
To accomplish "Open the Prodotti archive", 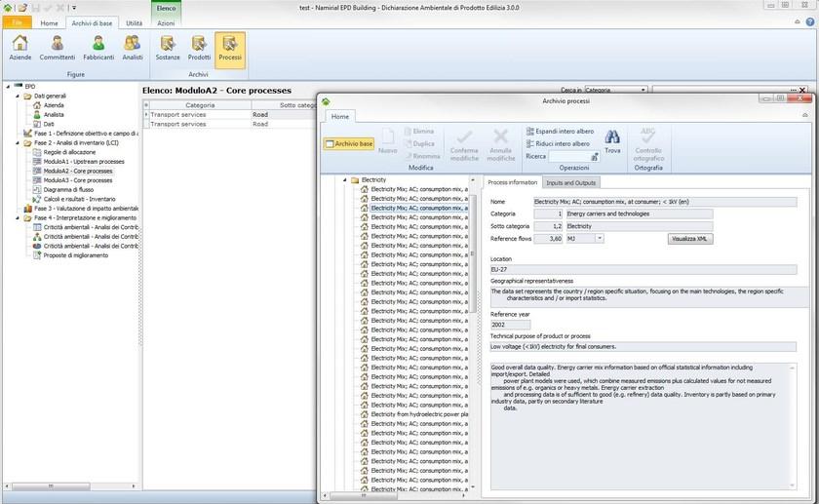I will tap(199, 48).
